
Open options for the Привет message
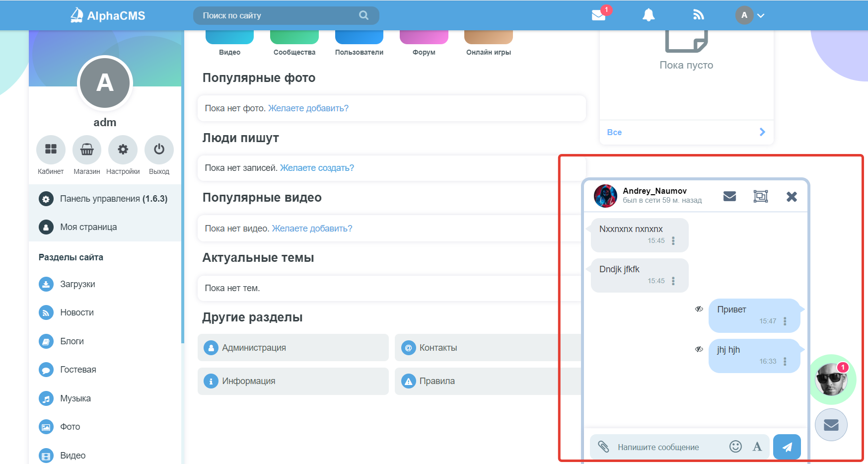click(785, 321)
